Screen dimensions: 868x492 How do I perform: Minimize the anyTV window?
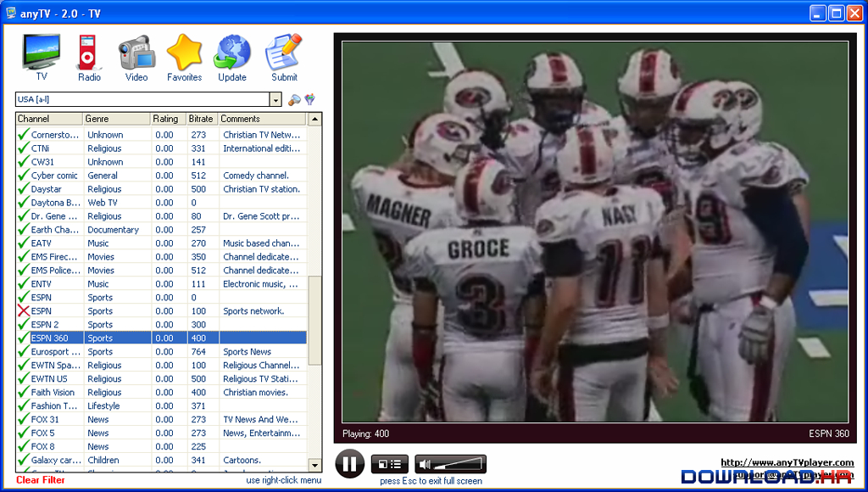point(818,13)
